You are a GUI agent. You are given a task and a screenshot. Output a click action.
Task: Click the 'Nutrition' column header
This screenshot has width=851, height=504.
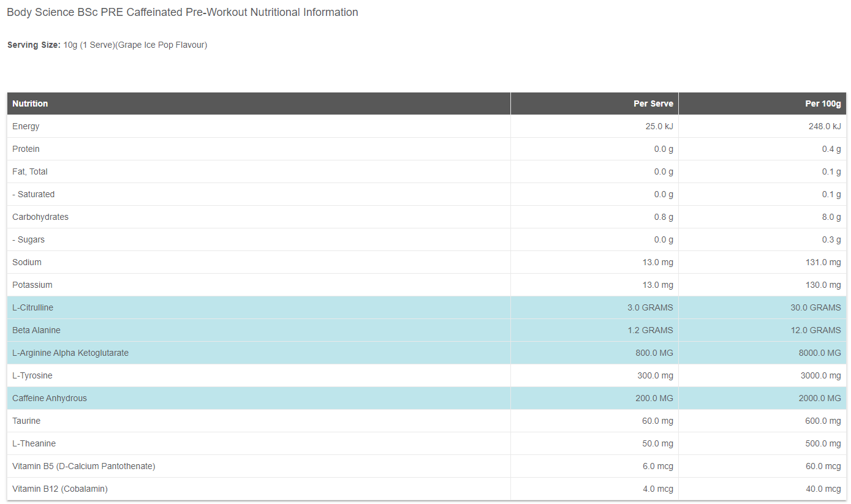(30, 103)
